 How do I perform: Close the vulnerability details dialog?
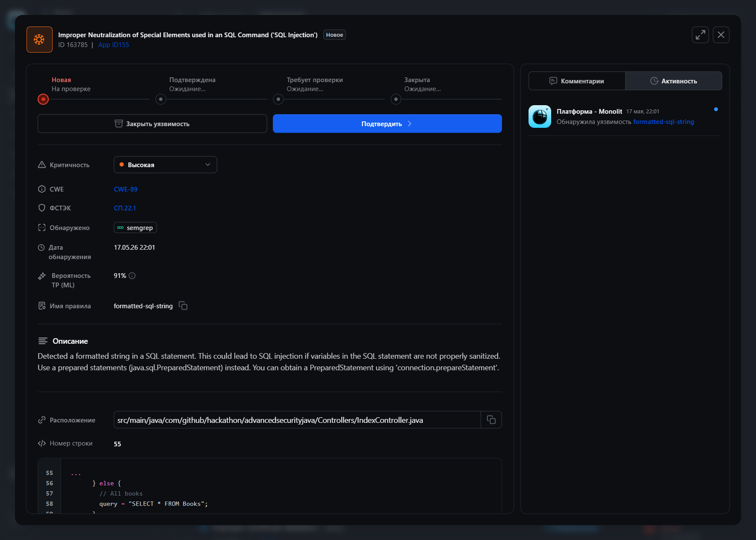click(721, 35)
